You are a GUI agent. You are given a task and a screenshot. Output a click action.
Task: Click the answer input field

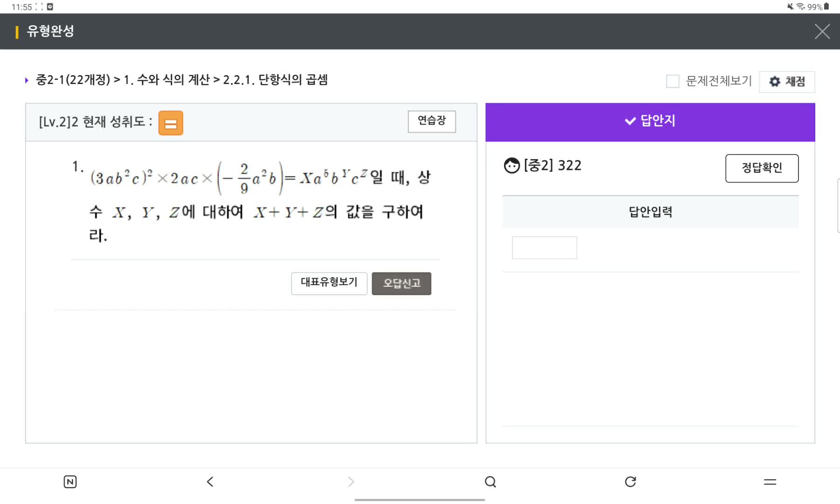544,247
